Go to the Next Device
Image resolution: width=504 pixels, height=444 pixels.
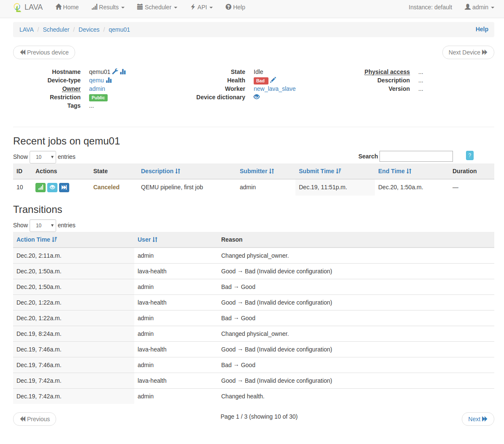pos(468,52)
